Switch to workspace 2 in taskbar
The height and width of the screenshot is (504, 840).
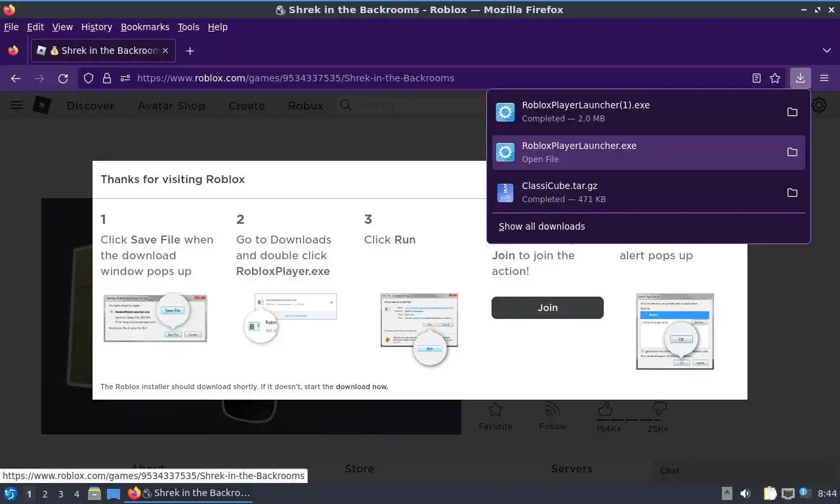click(45, 493)
